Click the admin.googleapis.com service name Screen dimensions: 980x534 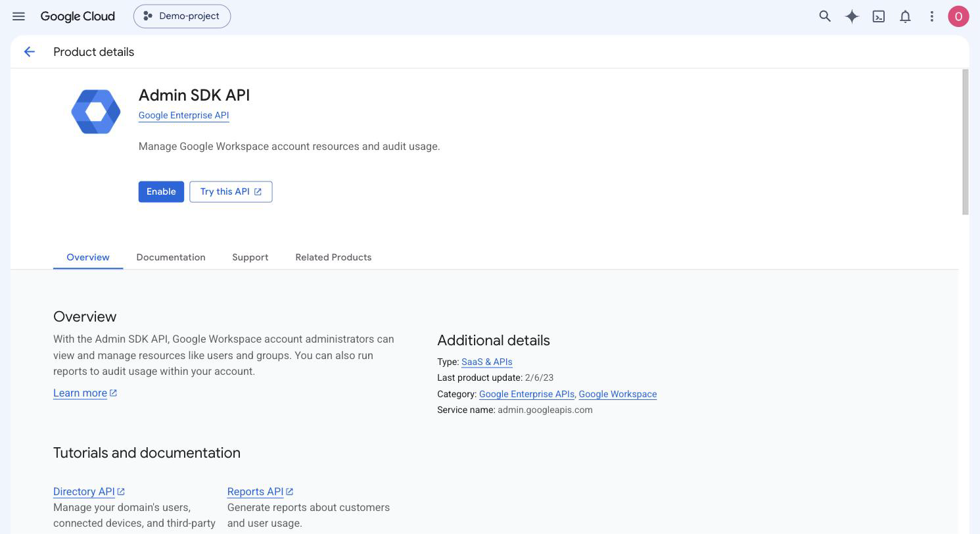pyautogui.click(x=545, y=410)
